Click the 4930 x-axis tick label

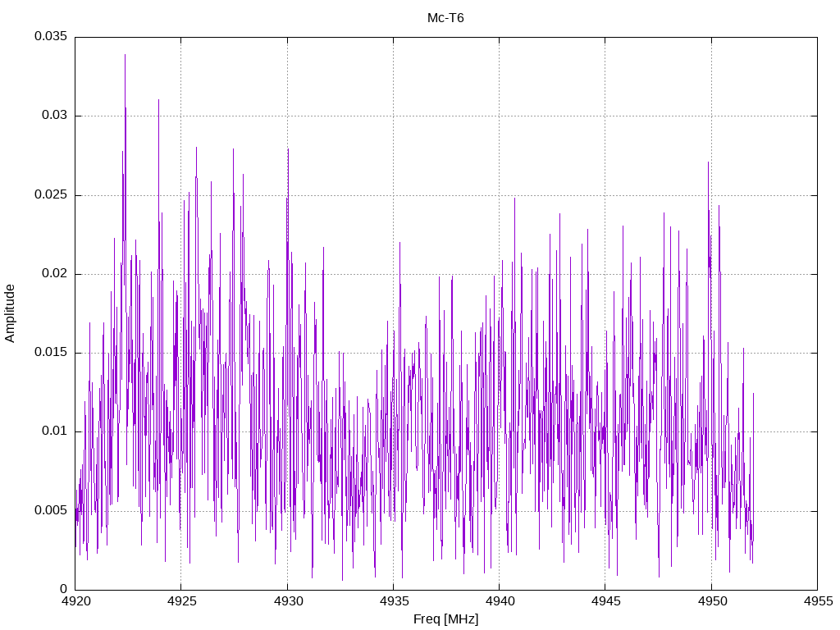coord(288,601)
